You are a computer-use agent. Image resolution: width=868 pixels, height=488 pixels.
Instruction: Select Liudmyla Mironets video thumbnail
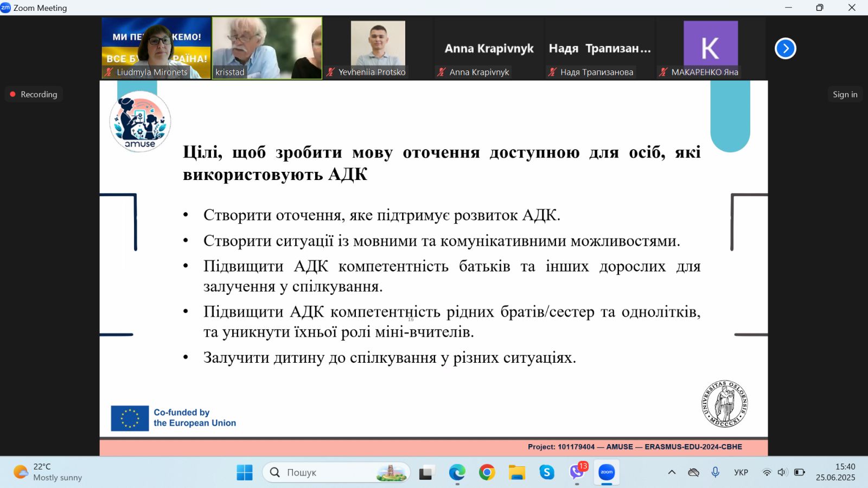[x=156, y=48]
